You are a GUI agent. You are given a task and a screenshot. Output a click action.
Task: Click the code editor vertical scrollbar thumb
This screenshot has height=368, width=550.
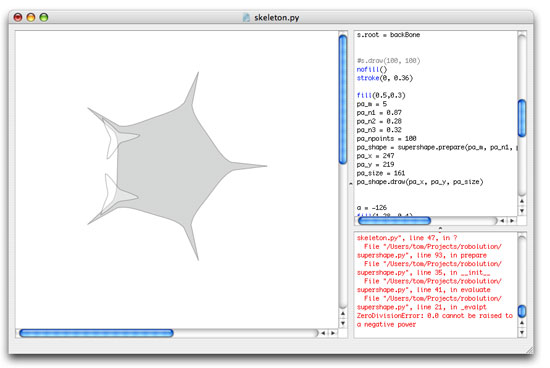coord(522,118)
